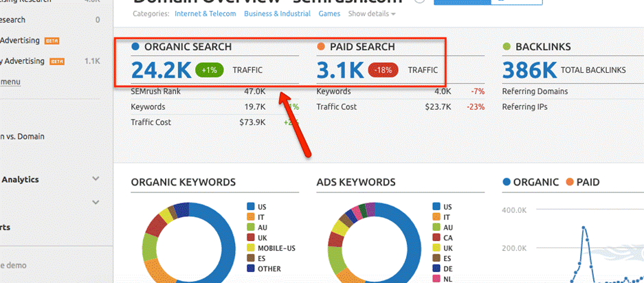Click the orange Paid Search dot icon
Viewport: 644px width, 283px height.
(x=321, y=47)
